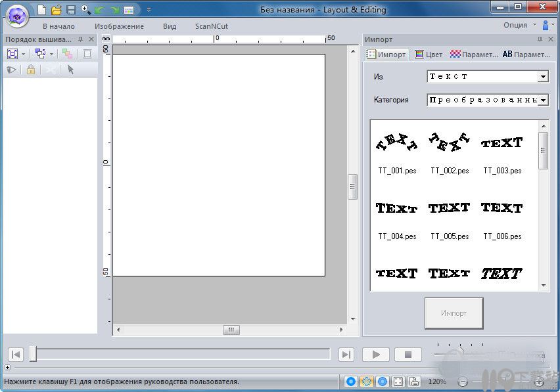
Task: Click the stitch simulator position slider handle
Action: coord(33,354)
